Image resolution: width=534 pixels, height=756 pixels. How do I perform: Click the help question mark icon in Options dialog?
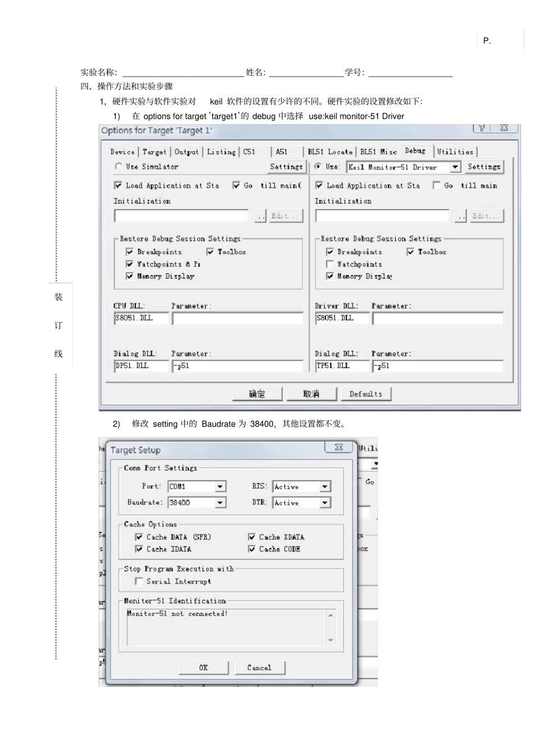pyautogui.click(x=482, y=128)
